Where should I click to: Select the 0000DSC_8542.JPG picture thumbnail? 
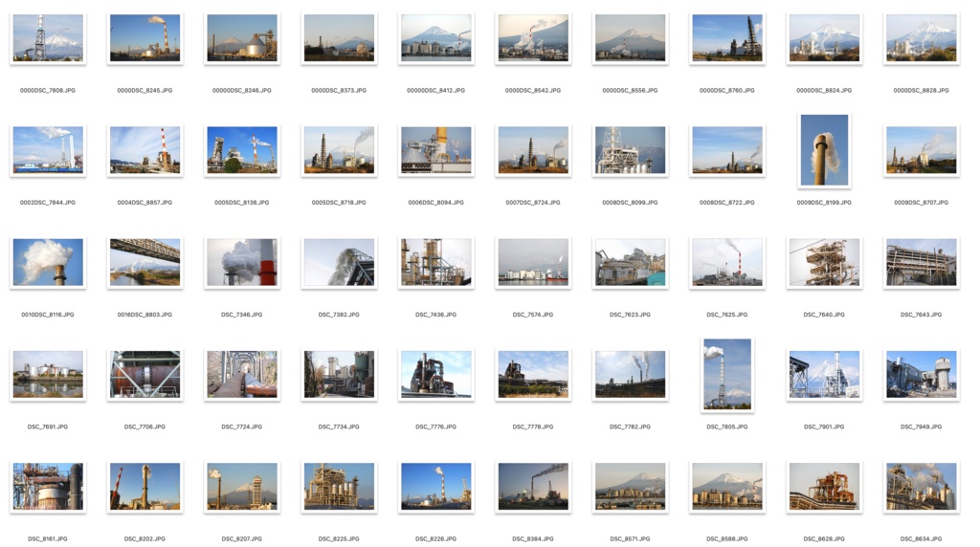(x=533, y=38)
